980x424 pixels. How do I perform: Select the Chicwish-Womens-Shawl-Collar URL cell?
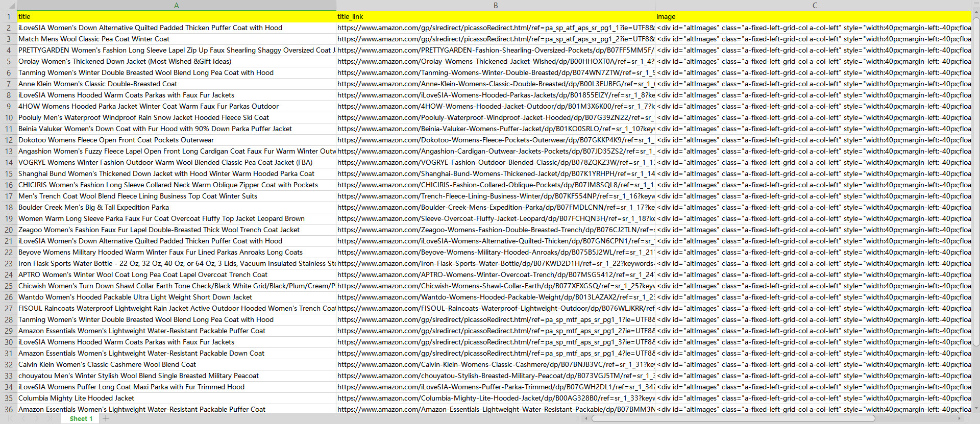point(495,286)
